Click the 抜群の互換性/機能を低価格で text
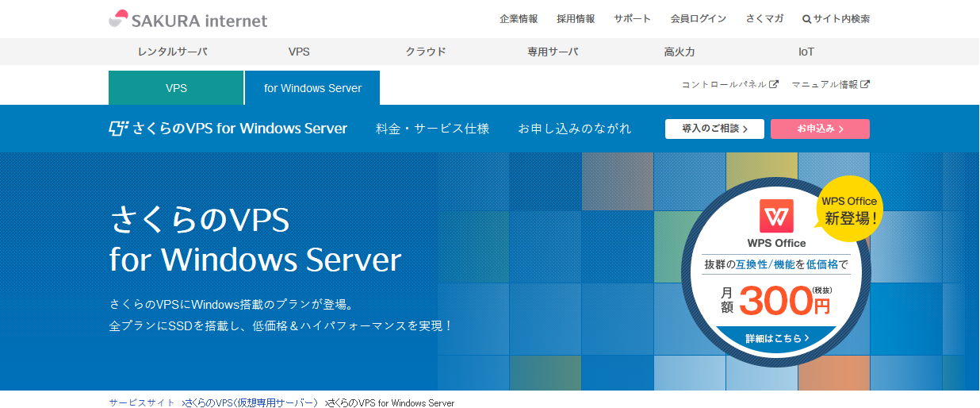This screenshot has width=980, height=408. point(776,264)
